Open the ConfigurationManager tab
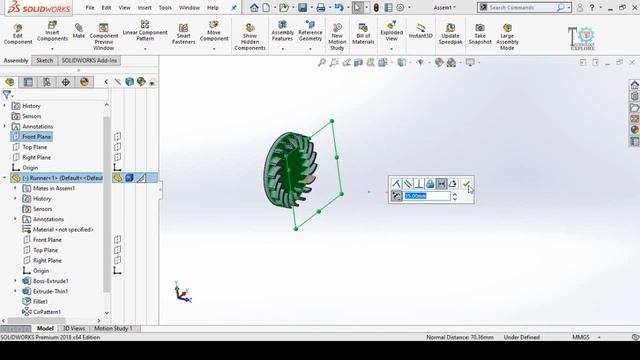 47,82
